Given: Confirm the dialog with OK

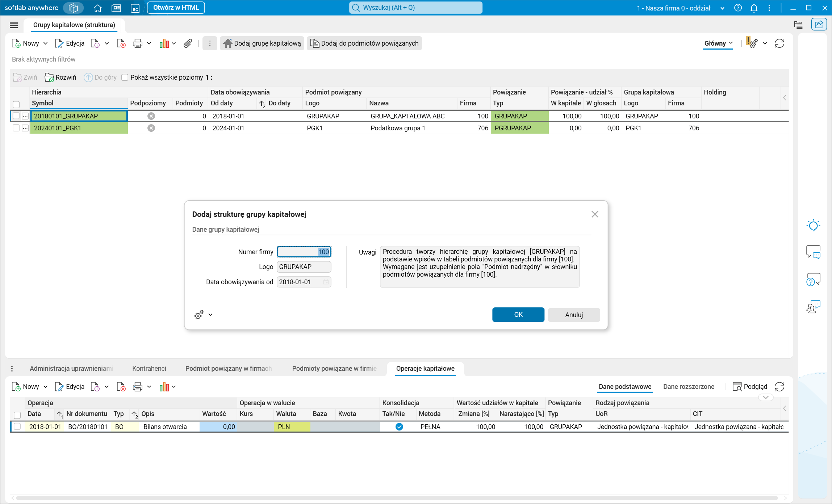Looking at the screenshot, I should click(518, 315).
